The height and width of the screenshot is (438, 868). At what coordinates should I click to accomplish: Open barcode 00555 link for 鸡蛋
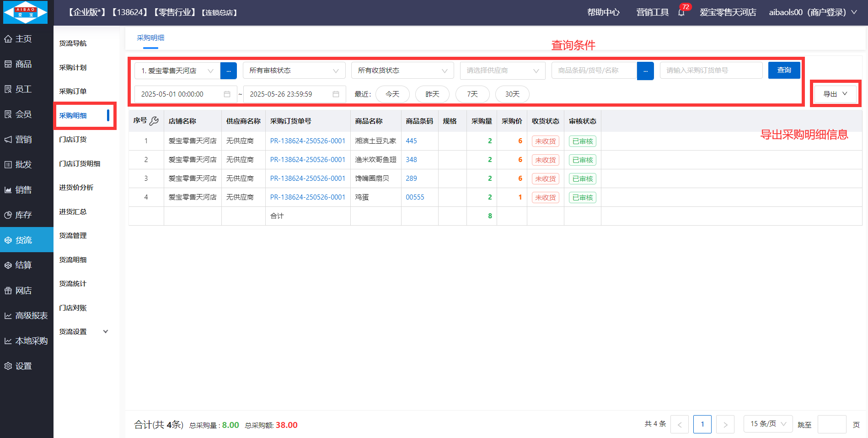[x=415, y=197]
